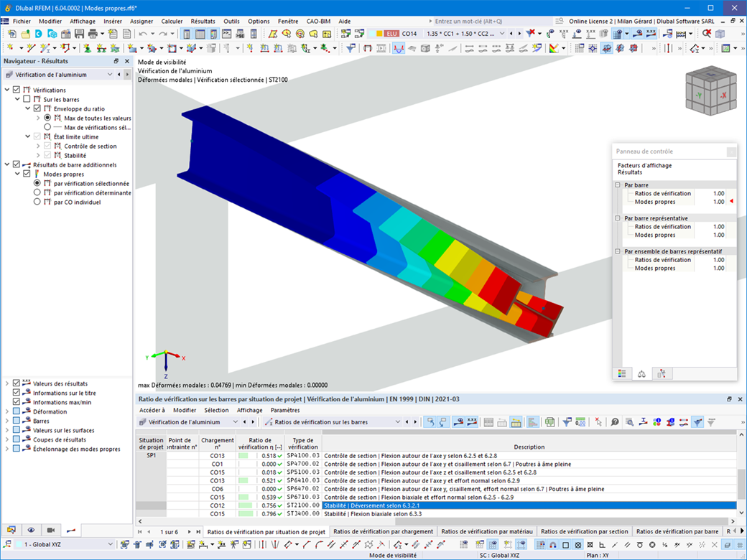
Task: Open the Calculer menu
Action: [172, 22]
